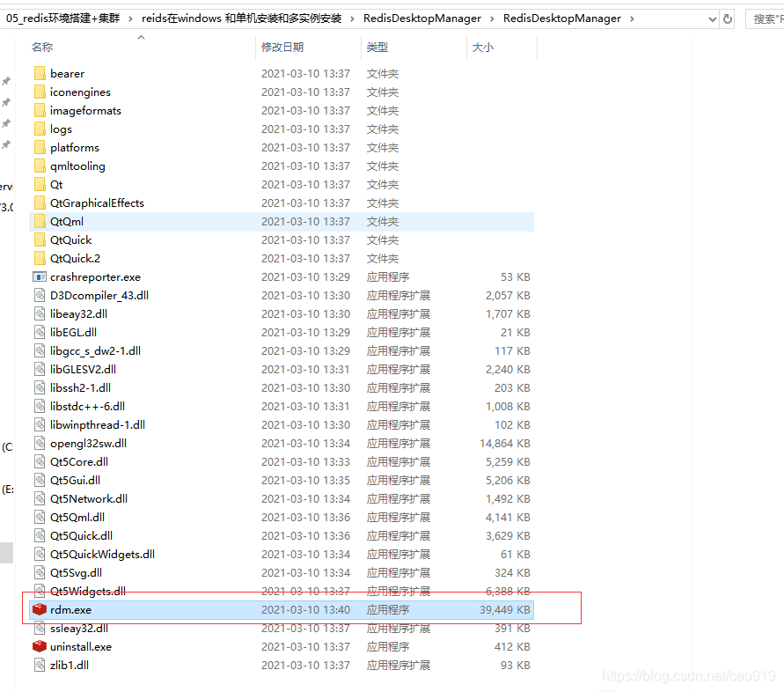Select file name Qt5Qml.dll
Image resolution: width=784 pixels, height=692 pixels.
tap(77, 518)
